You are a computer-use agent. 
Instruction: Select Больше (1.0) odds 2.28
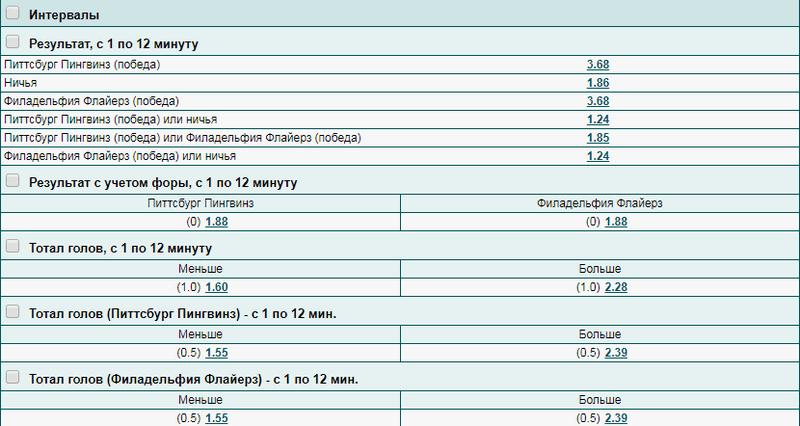point(616,287)
